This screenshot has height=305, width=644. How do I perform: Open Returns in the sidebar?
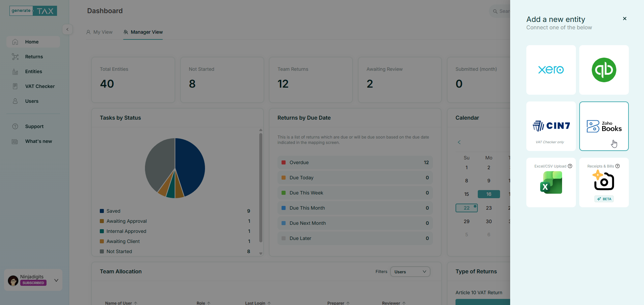[34, 57]
